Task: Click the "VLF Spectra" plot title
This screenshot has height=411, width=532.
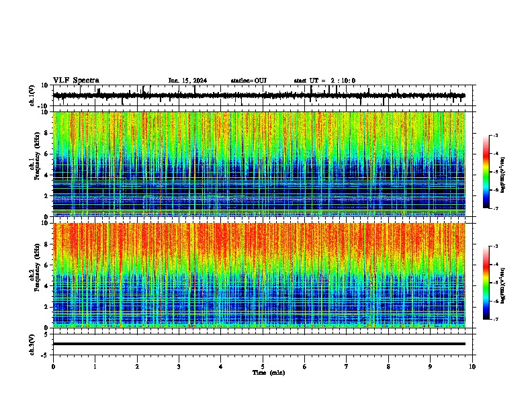Action: click(76, 81)
